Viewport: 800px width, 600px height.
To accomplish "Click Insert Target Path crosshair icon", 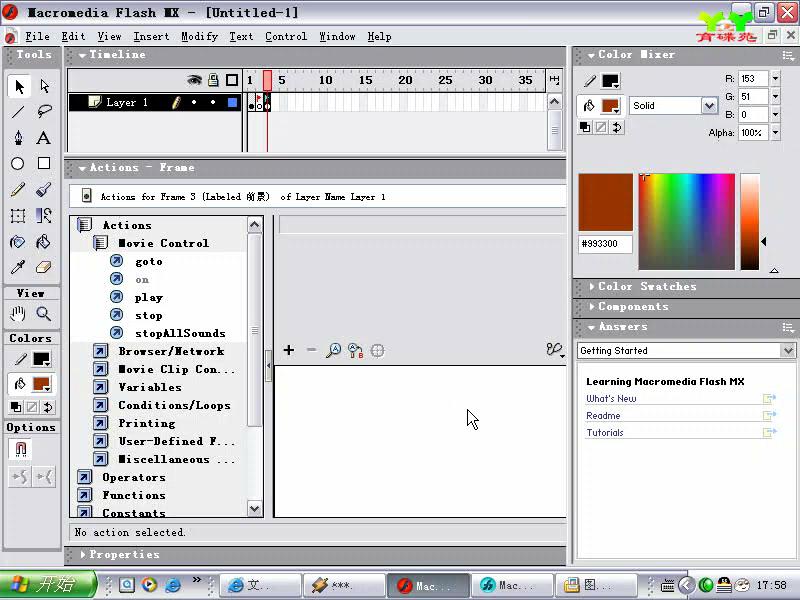I will [x=378, y=351].
